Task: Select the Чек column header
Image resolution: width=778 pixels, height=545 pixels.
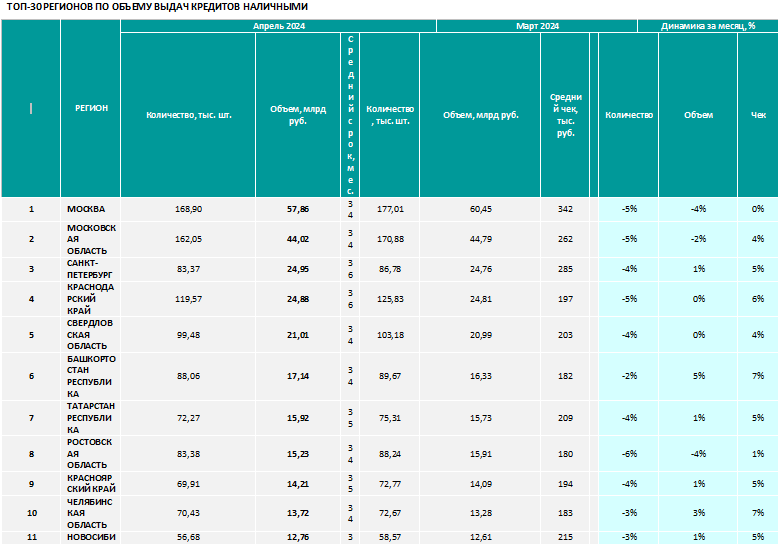Action: click(x=758, y=115)
